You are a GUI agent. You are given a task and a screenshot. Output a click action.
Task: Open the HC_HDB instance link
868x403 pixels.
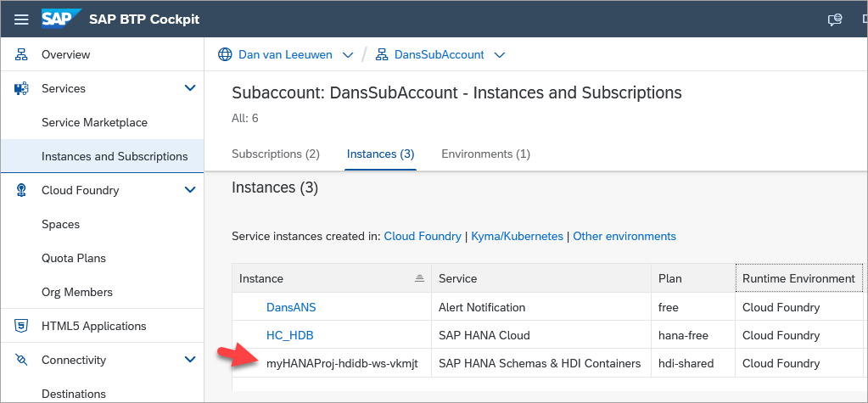(x=290, y=335)
